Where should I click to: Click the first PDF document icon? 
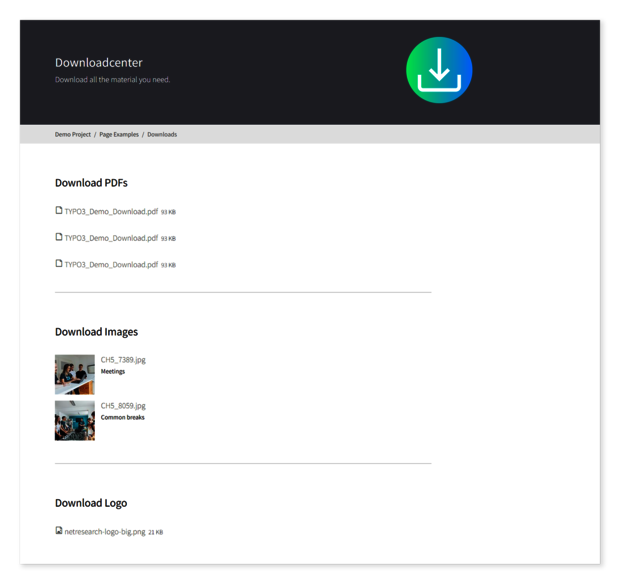pyautogui.click(x=59, y=211)
